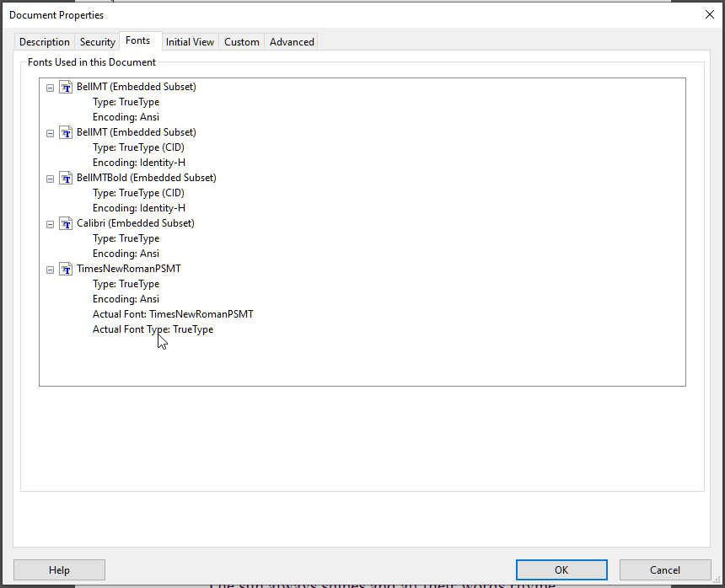Screen dimensions: 725x588
Task: Collapse the Calibri font entry
Action: click(50, 223)
